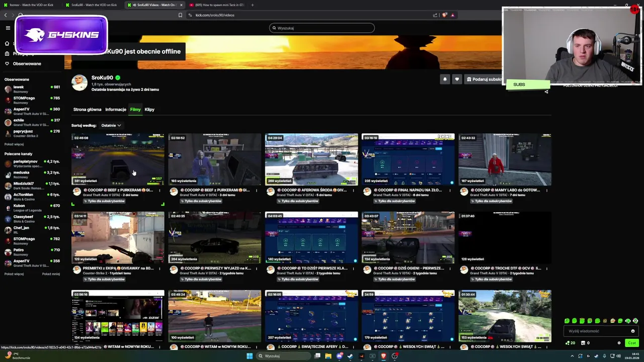This screenshot has width=644, height=362.
Task: Expand recommended channels with Pokaż więcej
Action: 14,274
